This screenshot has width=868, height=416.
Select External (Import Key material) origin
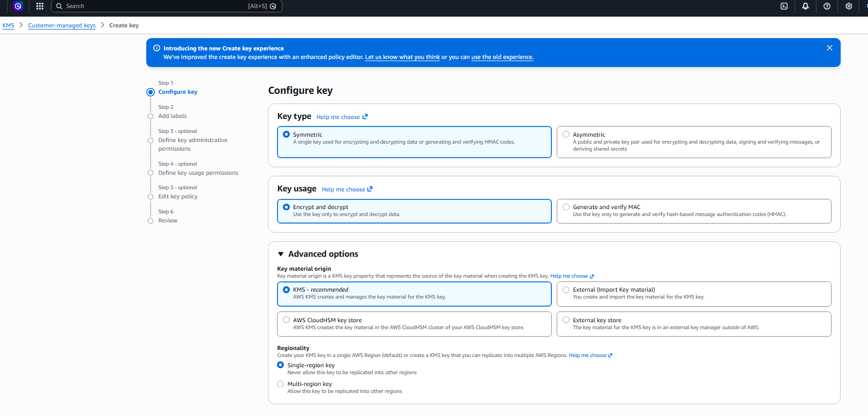pyautogui.click(x=694, y=294)
